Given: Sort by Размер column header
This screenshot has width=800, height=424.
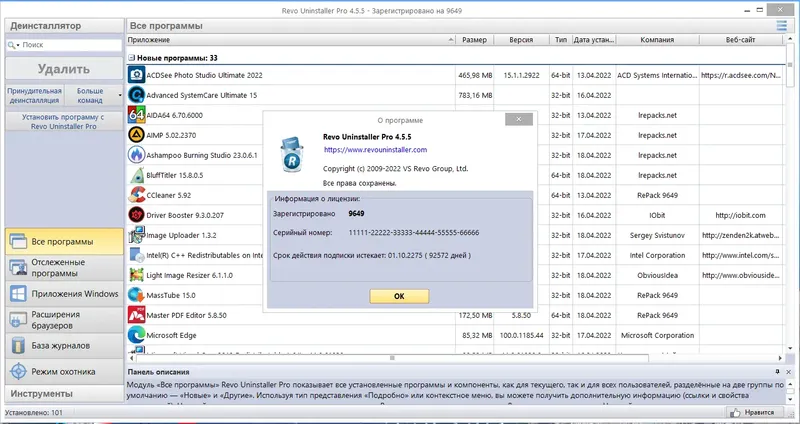Looking at the screenshot, I should (x=474, y=40).
